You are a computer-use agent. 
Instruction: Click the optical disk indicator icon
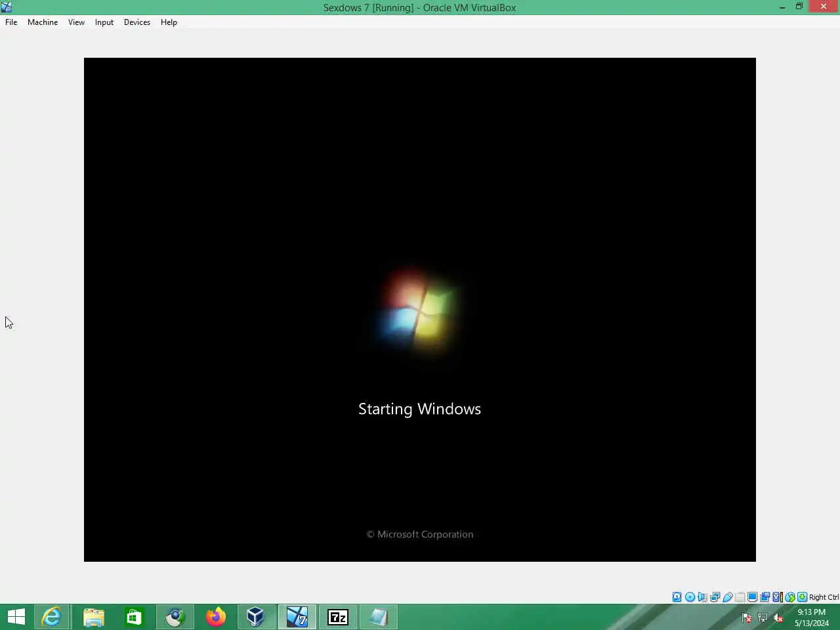pyautogui.click(x=690, y=597)
